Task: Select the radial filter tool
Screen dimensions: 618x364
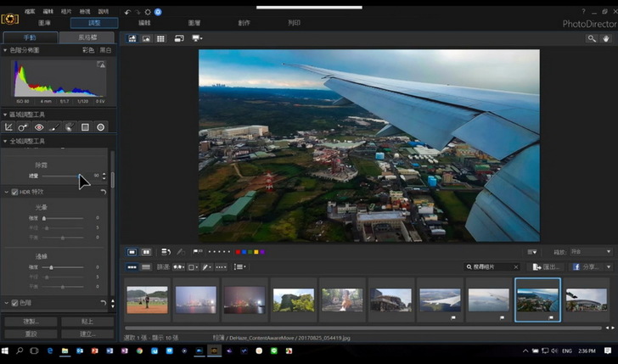Action: click(x=100, y=127)
